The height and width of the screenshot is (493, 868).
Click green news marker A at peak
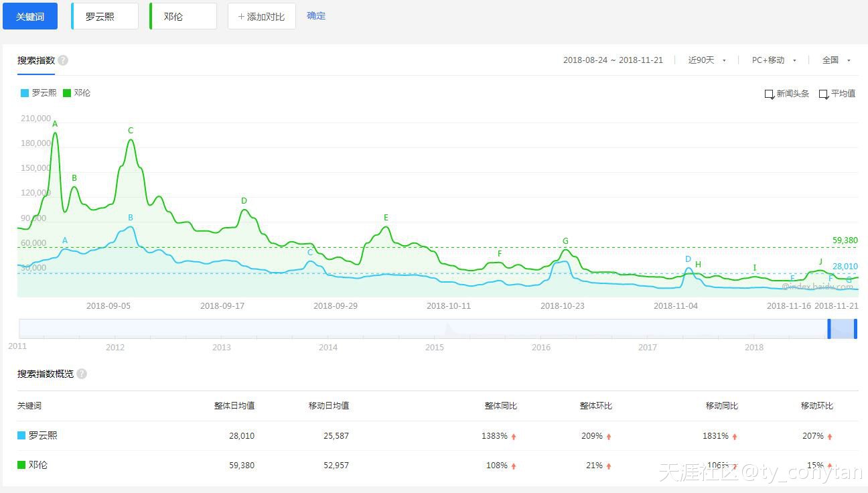(55, 124)
